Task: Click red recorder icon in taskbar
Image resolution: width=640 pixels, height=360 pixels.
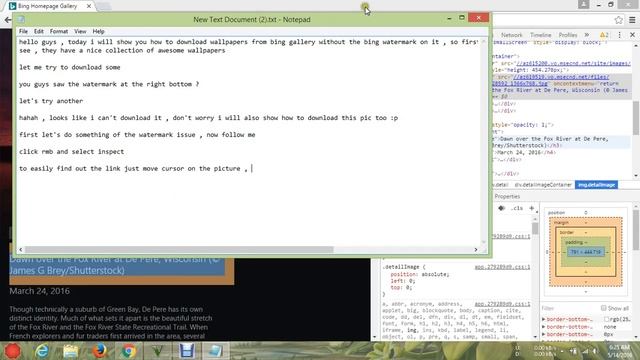Action: 13,351
